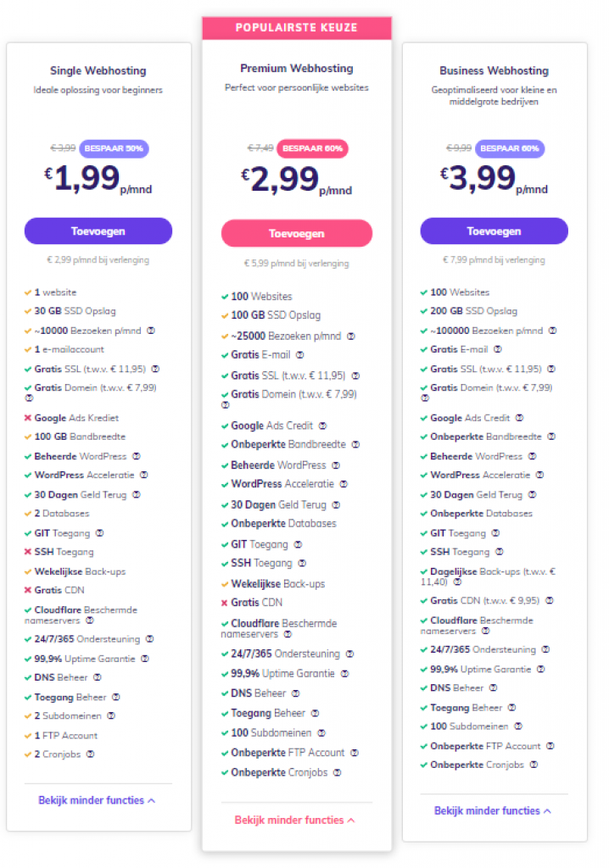Add Single Webhosting plan with Toevoegen
Viewport: 609px width, 868px height.
point(98,231)
